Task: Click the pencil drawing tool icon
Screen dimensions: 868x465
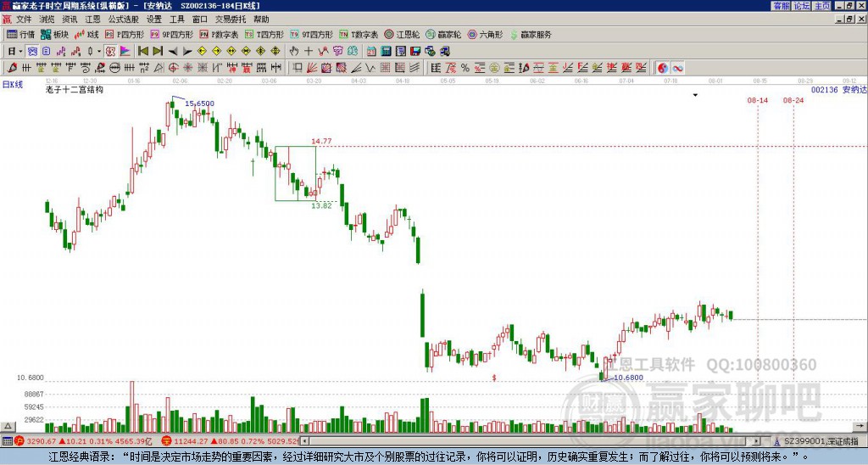Action: coord(12,68)
